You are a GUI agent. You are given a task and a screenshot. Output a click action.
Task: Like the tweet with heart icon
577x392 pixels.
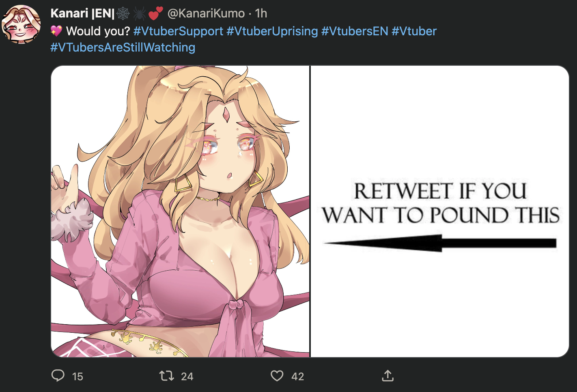click(277, 376)
